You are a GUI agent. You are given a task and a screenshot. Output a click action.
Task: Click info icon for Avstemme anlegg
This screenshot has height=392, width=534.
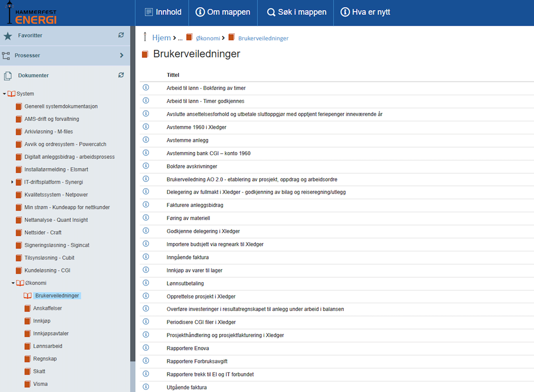point(146,140)
